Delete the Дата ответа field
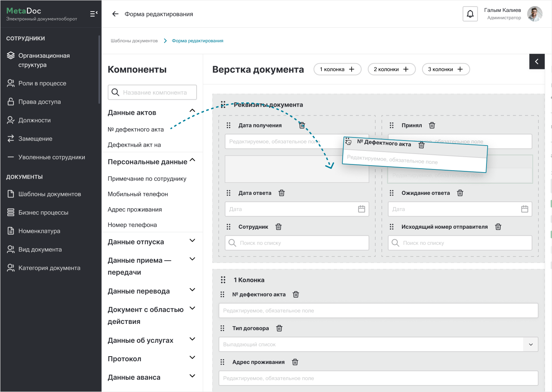Screen dimensions: 552x392 [x=282, y=193]
